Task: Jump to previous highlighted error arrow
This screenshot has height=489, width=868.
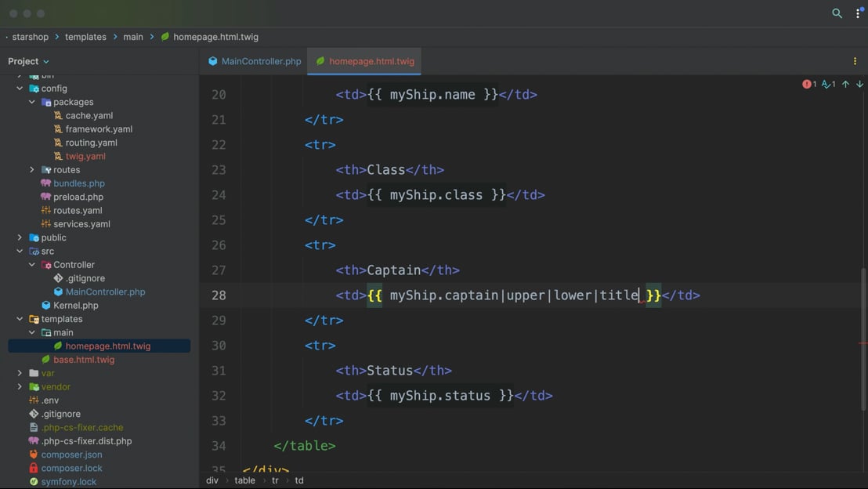Action: click(x=845, y=84)
